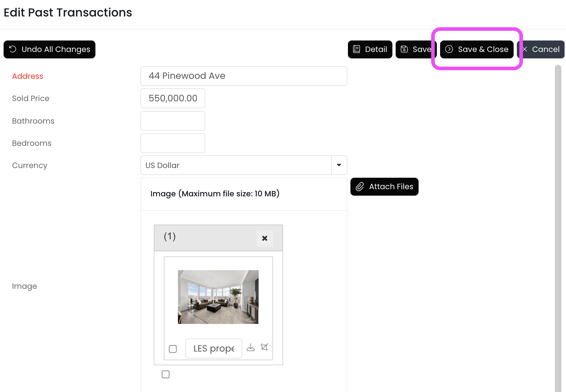Image resolution: width=566 pixels, height=392 pixels.
Task: Click the crop icon under the image
Action: (x=264, y=347)
